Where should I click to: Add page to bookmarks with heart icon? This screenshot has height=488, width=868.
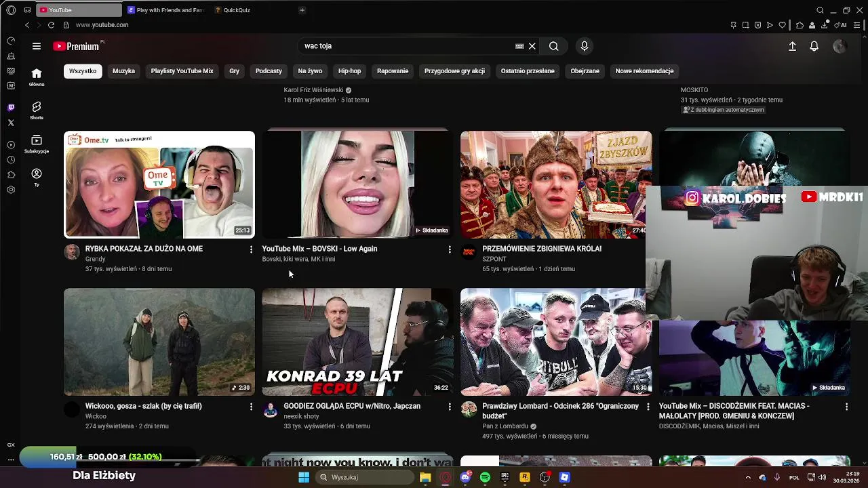782,25
